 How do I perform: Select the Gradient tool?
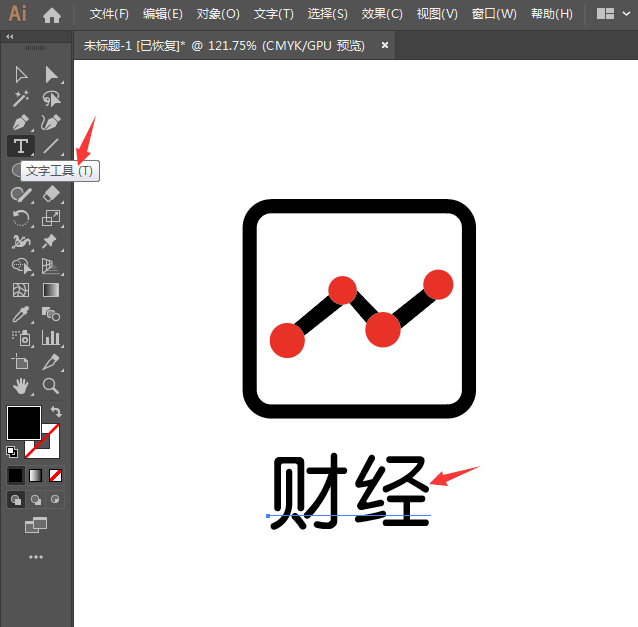click(51, 290)
